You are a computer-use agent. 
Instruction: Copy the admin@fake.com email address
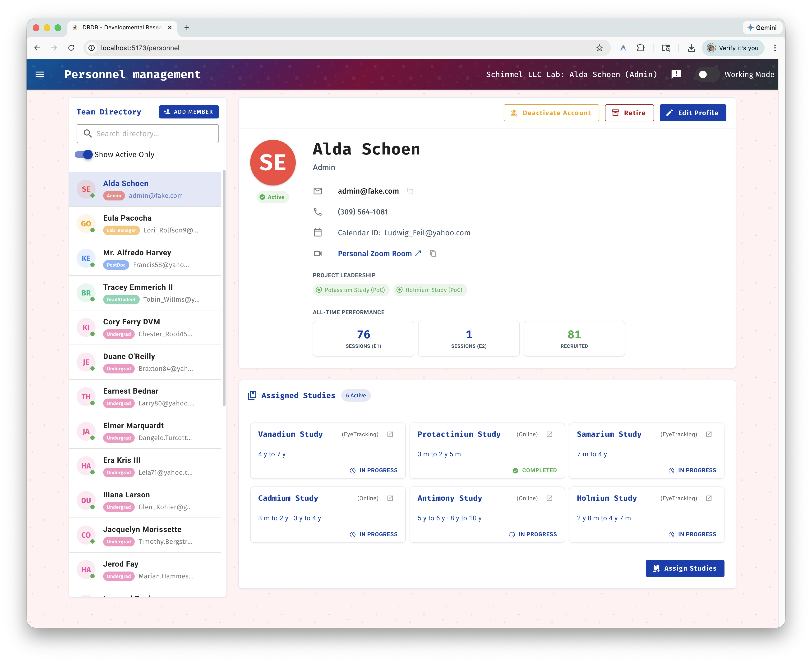[x=411, y=191]
